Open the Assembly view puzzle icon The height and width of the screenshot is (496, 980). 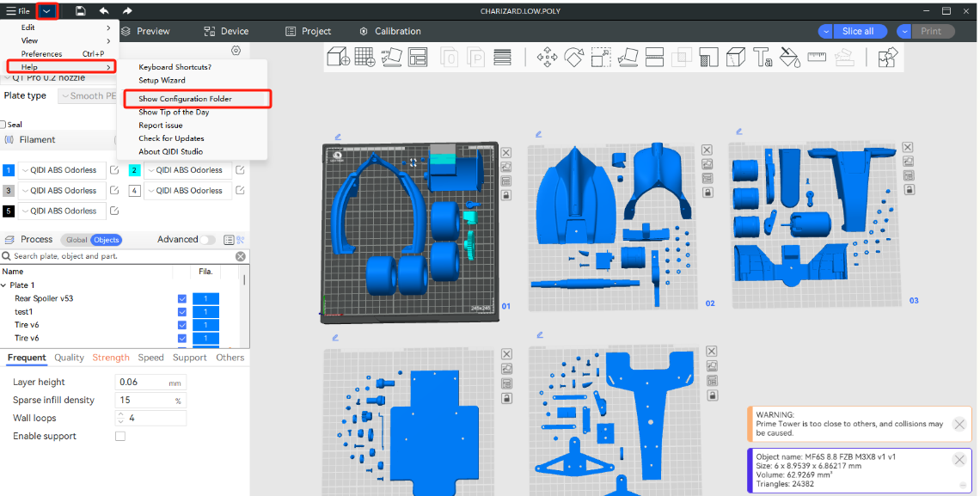pyautogui.click(x=888, y=58)
